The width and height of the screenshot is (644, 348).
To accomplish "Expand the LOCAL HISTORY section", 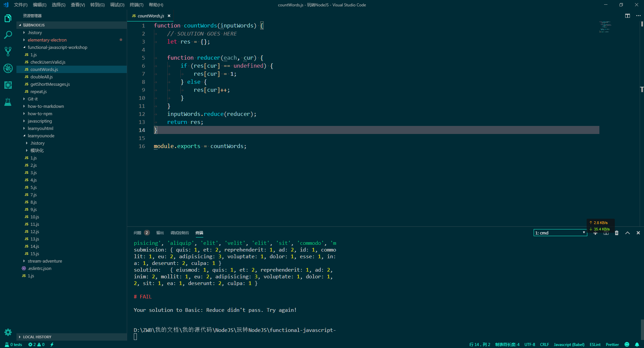I will [x=37, y=337].
